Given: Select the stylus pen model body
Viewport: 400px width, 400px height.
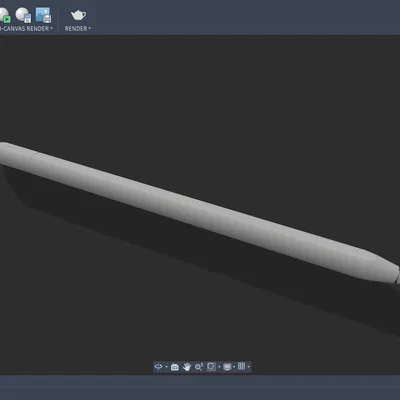Looking at the screenshot, I should pyautogui.click(x=200, y=212).
